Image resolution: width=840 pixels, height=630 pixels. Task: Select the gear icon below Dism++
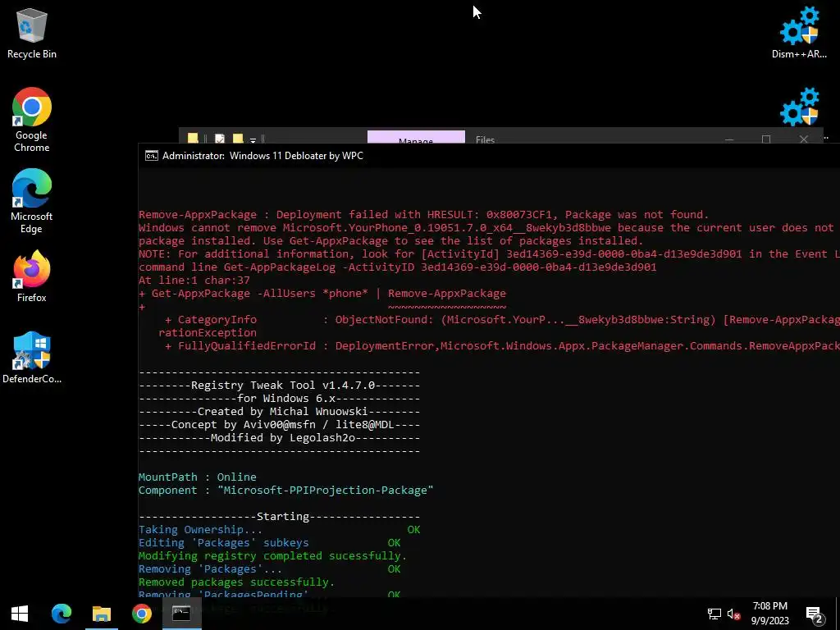click(799, 107)
